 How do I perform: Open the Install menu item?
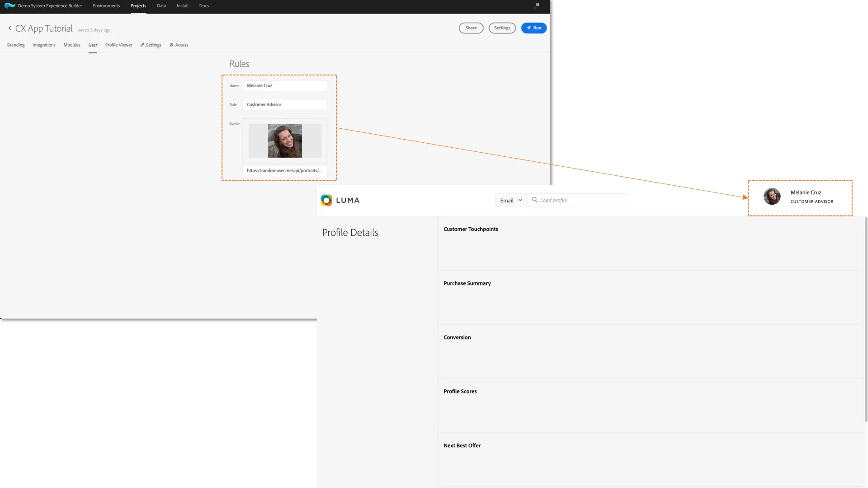(x=183, y=6)
